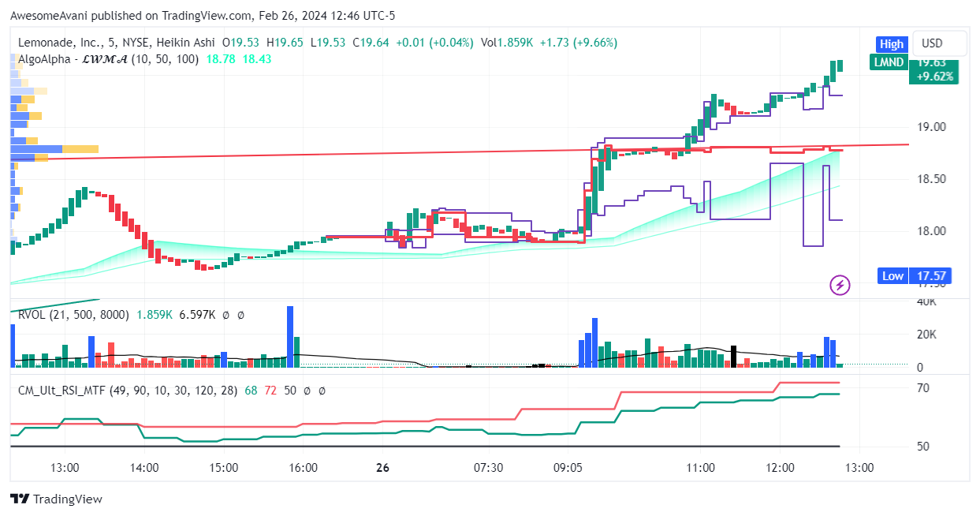Click the 20K volume scale label
Viewport: 980px width, 516px height.
[926, 335]
